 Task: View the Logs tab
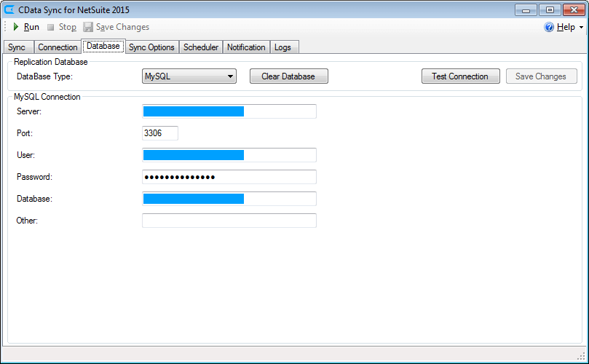282,47
